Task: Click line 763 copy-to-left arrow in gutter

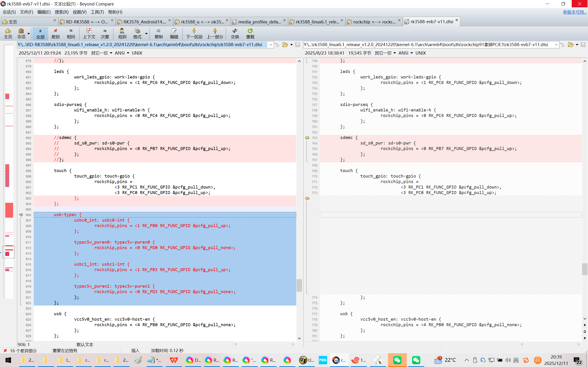Action: pyautogui.click(x=307, y=138)
